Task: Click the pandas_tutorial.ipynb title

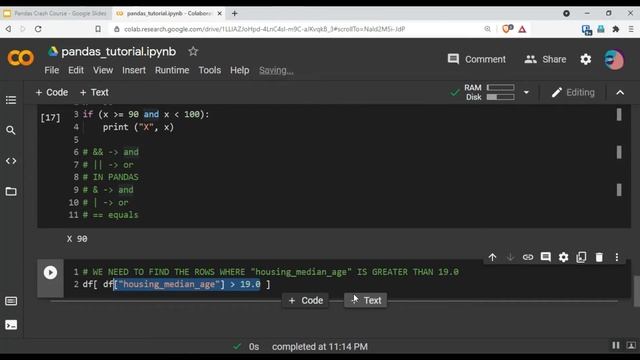Action: pos(119,51)
